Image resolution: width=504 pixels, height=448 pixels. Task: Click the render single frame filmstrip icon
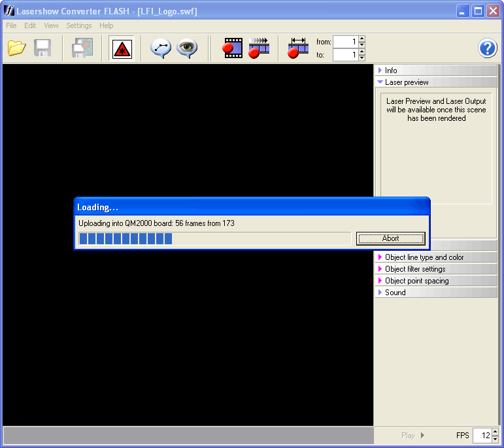coord(232,48)
